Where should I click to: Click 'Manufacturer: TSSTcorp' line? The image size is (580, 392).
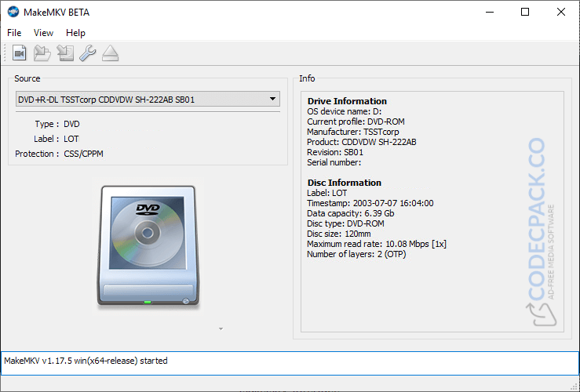click(353, 132)
